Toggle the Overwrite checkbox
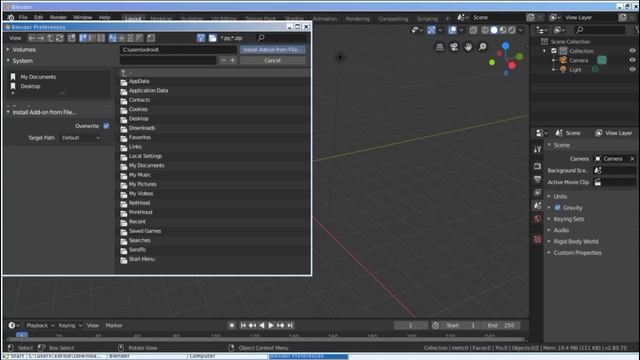The image size is (640, 360). 106,126
